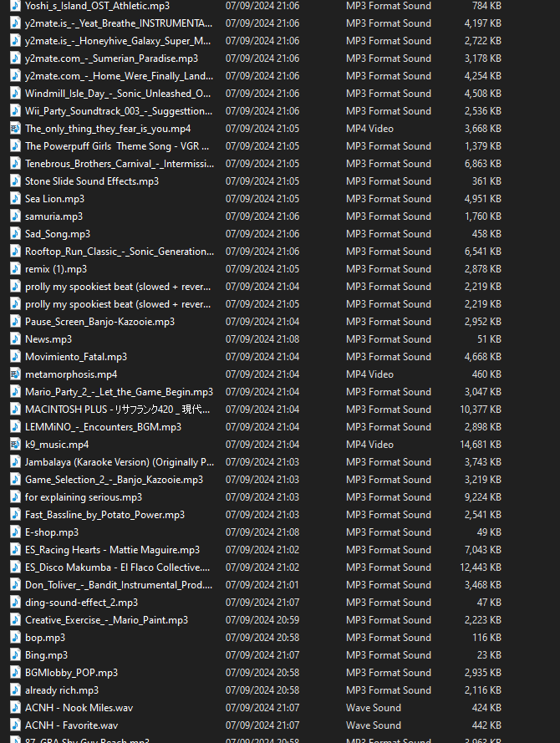Screen dimensions: 560x743
Task: Click the 14,681 KB size cell
Action: [x=481, y=444]
